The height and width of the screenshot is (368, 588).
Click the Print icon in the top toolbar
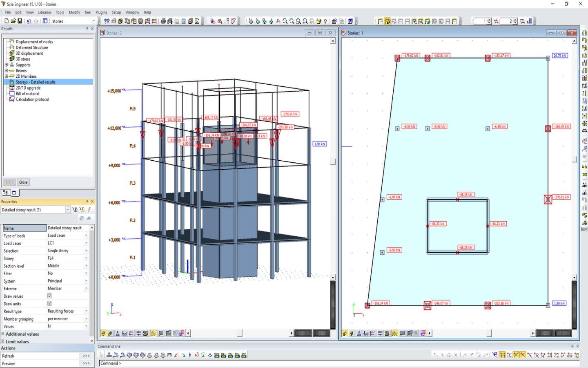[x=163, y=21]
